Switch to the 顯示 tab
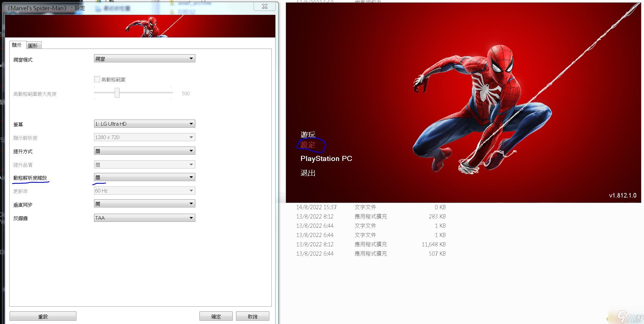Screen dimensions: 644x324 pyautogui.click(x=17, y=45)
